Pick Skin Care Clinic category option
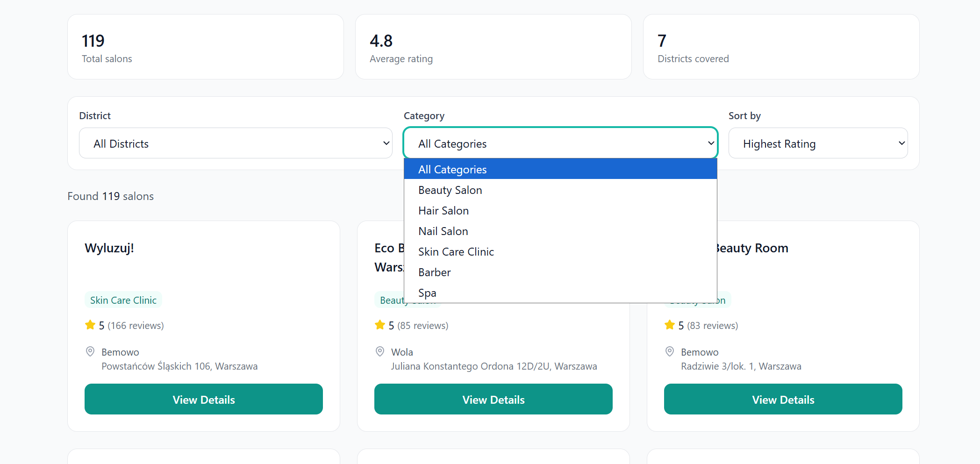980x464 pixels. (560, 252)
